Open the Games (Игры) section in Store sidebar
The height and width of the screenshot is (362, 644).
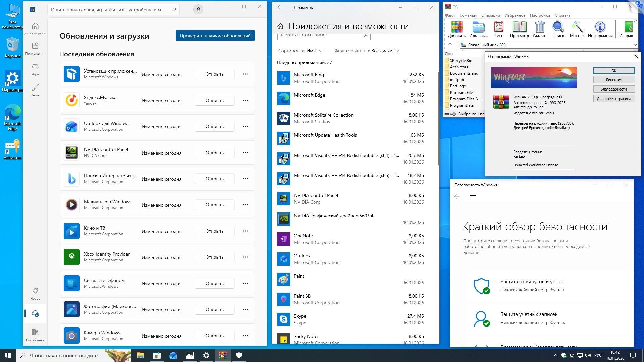[35, 69]
